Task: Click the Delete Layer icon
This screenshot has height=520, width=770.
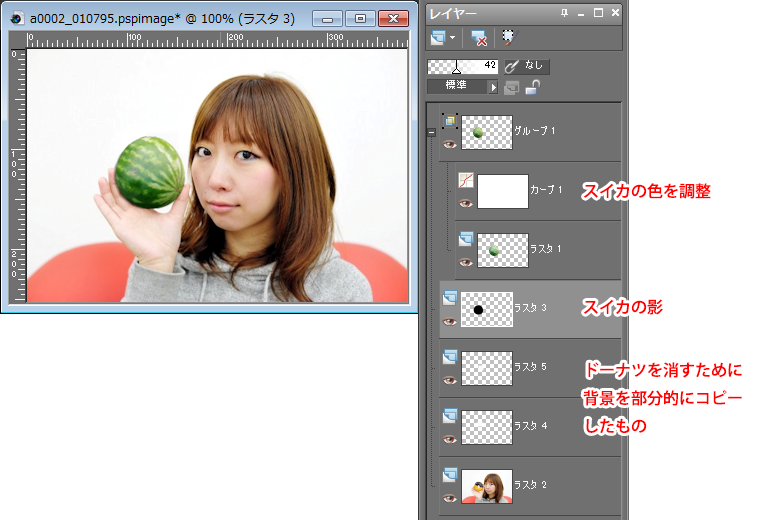Action: 478,38
